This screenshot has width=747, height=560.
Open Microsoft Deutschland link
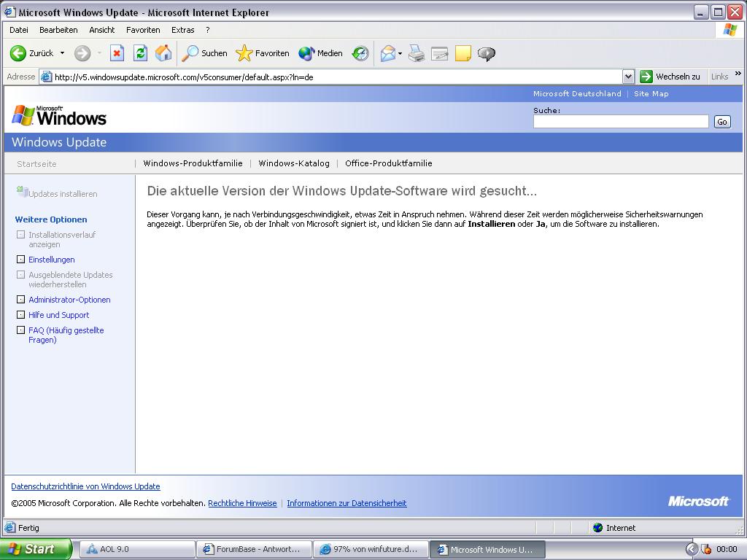pyautogui.click(x=577, y=94)
